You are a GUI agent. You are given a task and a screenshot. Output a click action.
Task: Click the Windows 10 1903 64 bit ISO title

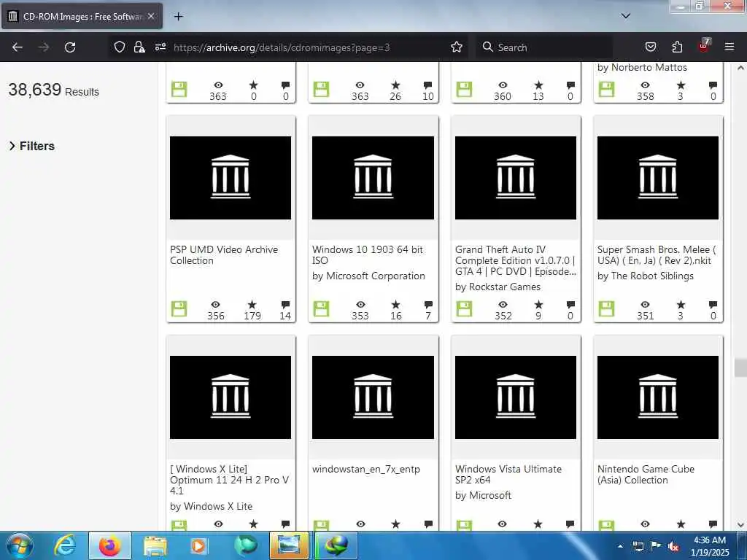[368, 254]
